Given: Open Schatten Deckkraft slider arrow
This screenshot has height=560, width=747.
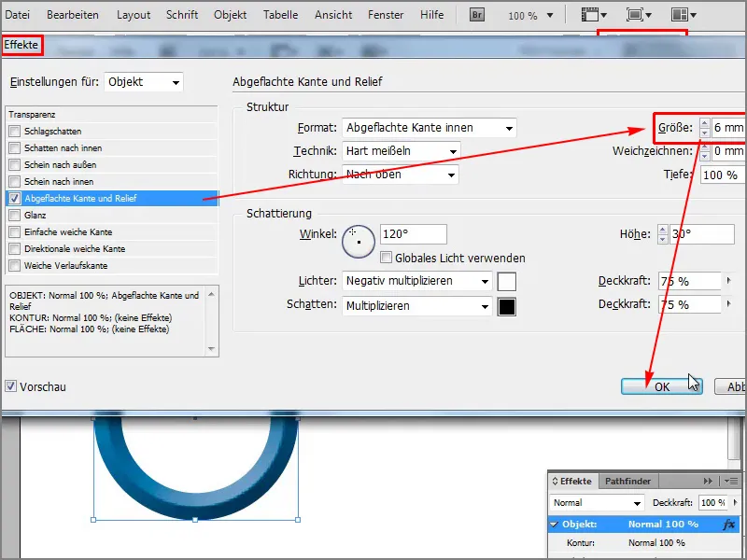Looking at the screenshot, I should click(728, 304).
